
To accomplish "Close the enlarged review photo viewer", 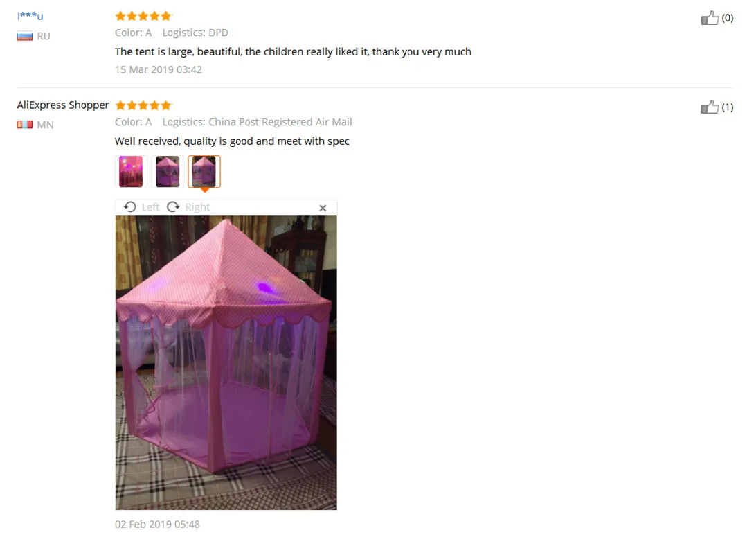I will pyautogui.click(x=323, y=208).
